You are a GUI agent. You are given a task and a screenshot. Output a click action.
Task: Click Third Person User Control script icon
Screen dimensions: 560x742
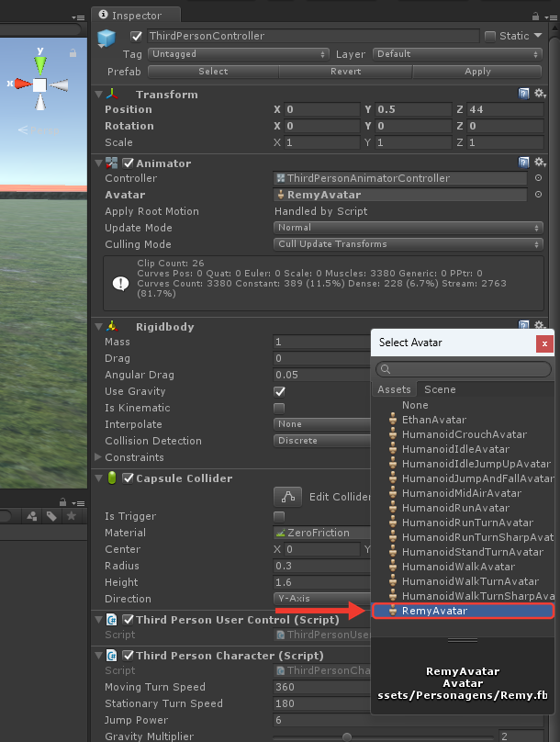(112, 620)
